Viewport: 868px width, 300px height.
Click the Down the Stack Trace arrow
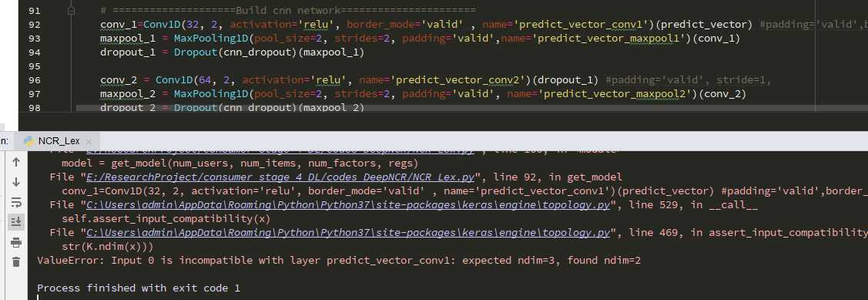[16, 182]
